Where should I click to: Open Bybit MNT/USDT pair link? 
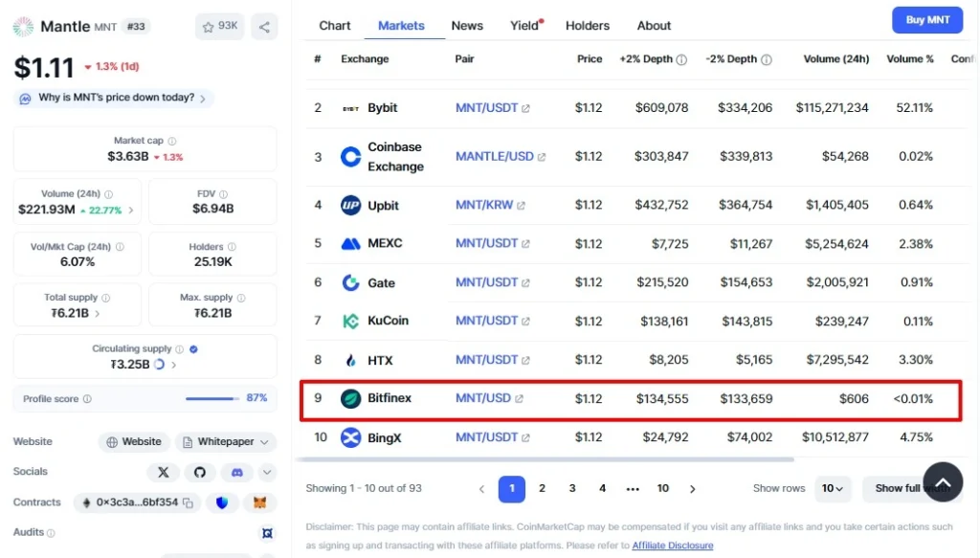click(x=493, y=108)
